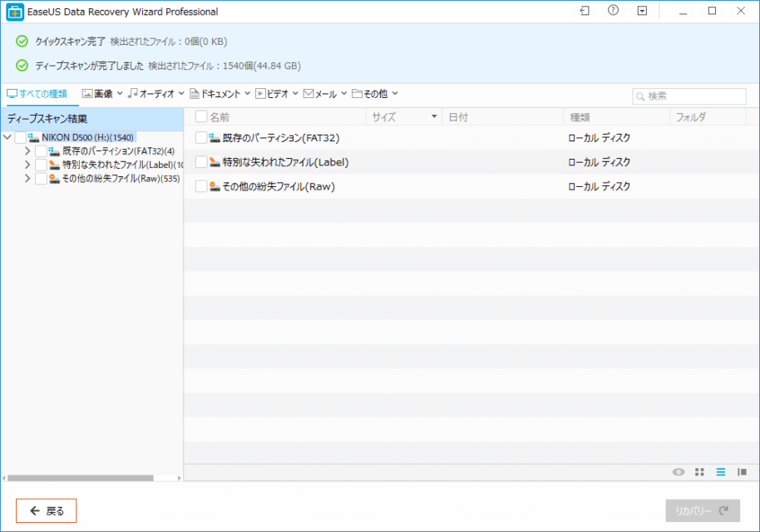Select 既存のパーティション(FAT32) row name in list
Viewport: 760px width, 532px height.
281,138
